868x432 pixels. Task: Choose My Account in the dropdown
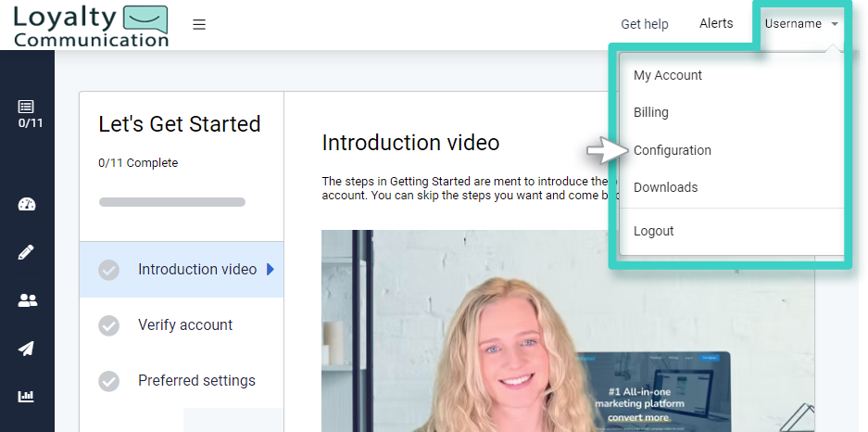click(x=667, y=75)
